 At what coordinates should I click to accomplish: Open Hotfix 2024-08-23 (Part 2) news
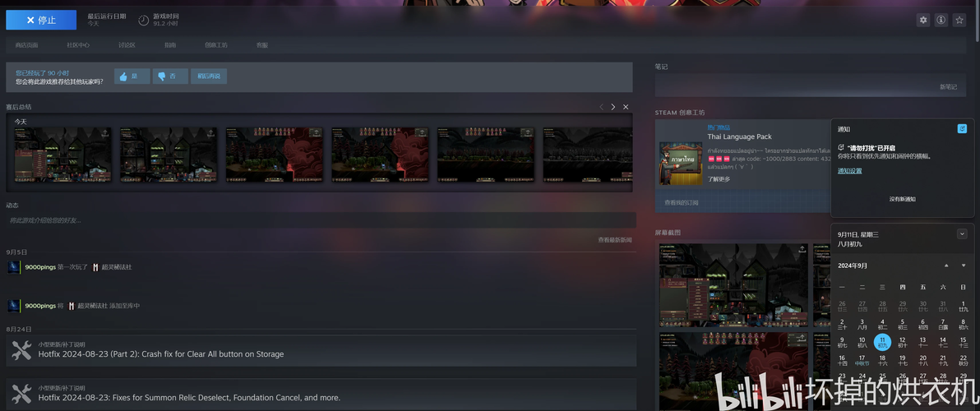tap(160, 354)
